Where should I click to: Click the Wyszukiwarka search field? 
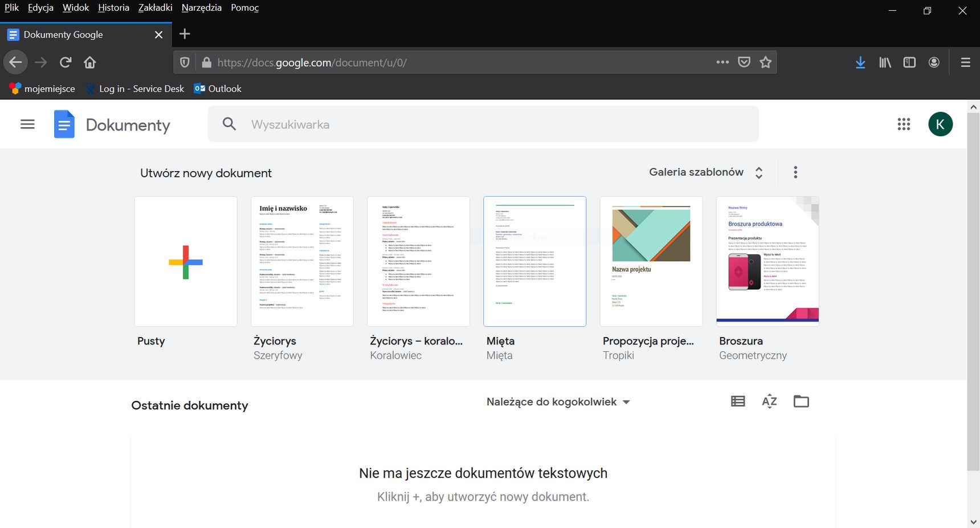click(483, 124)
